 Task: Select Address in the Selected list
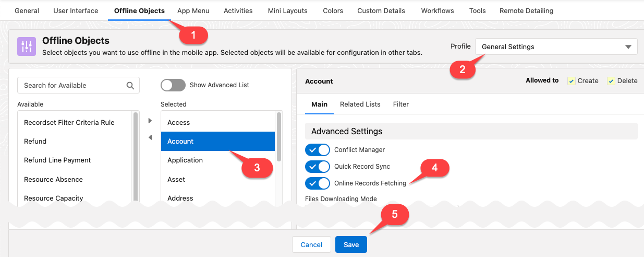coord(218,198)
